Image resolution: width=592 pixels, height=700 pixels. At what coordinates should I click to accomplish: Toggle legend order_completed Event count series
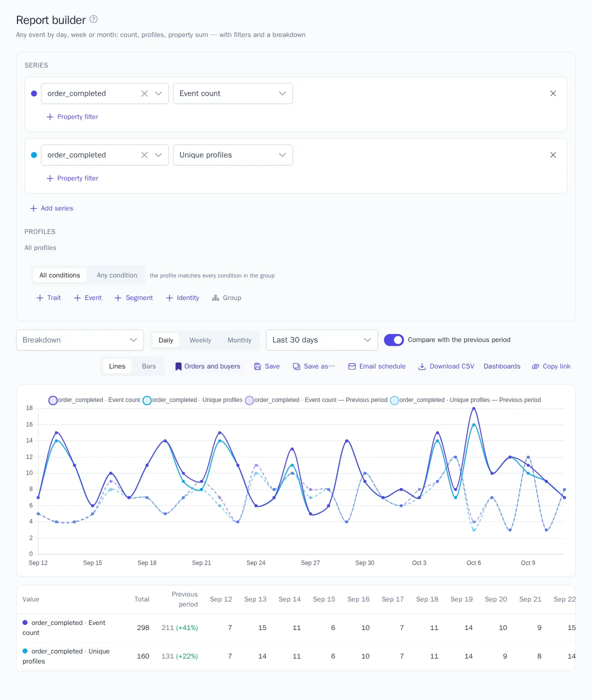(94, 400)
